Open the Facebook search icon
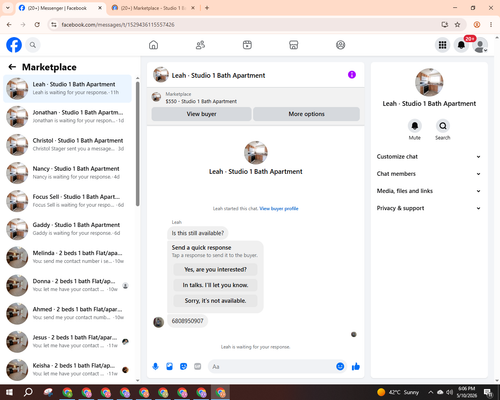Viewport: 500px width, 400px height. coord(33,45)
